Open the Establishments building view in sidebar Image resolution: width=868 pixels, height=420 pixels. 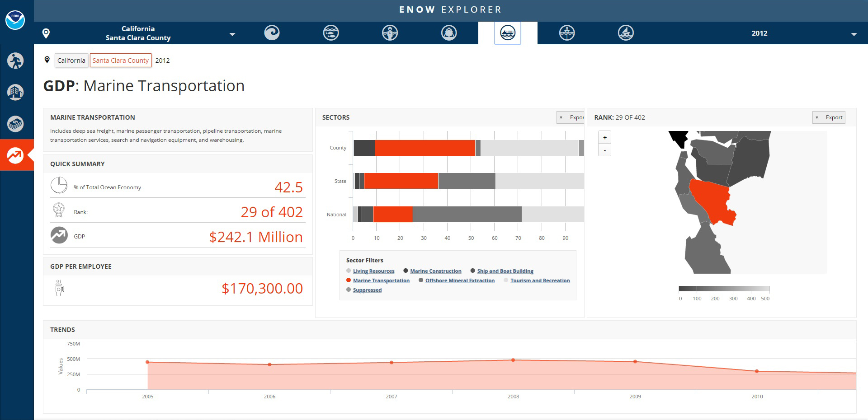(15, 93)
